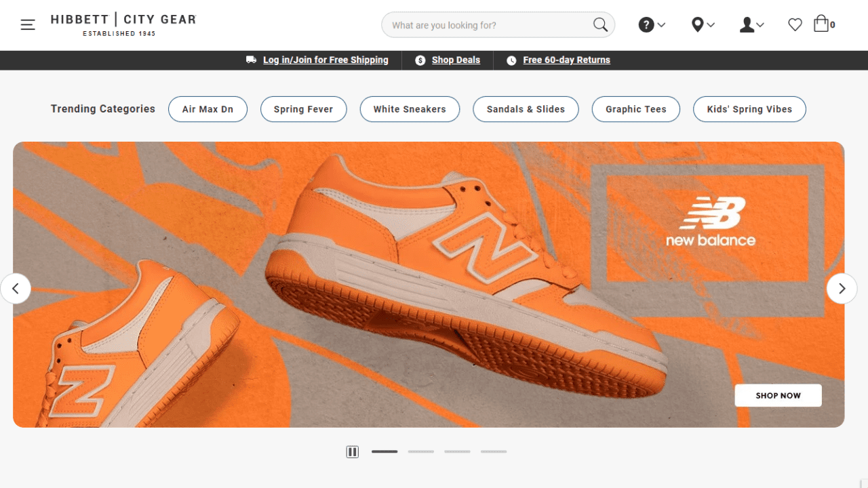Click the Free 60-day Returns link
Image resolution: width=868 pixels, height=488 pixels.
click(x=566, y=60)
